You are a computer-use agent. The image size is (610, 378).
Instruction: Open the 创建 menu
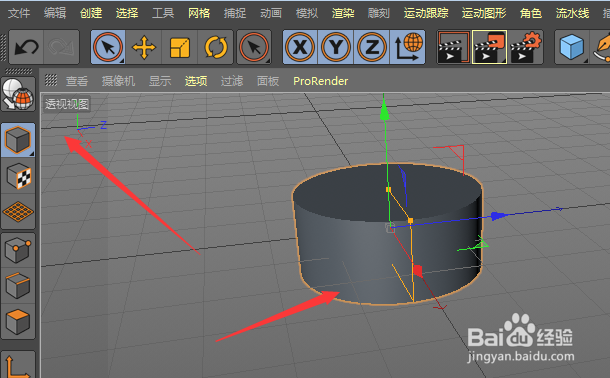tap(91, 13)
